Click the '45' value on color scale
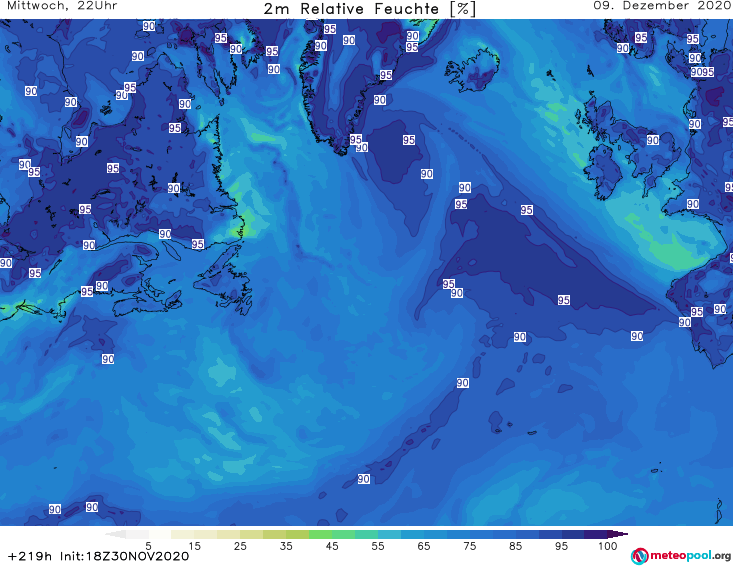This screenshot has width=733, height=566. 331,546
